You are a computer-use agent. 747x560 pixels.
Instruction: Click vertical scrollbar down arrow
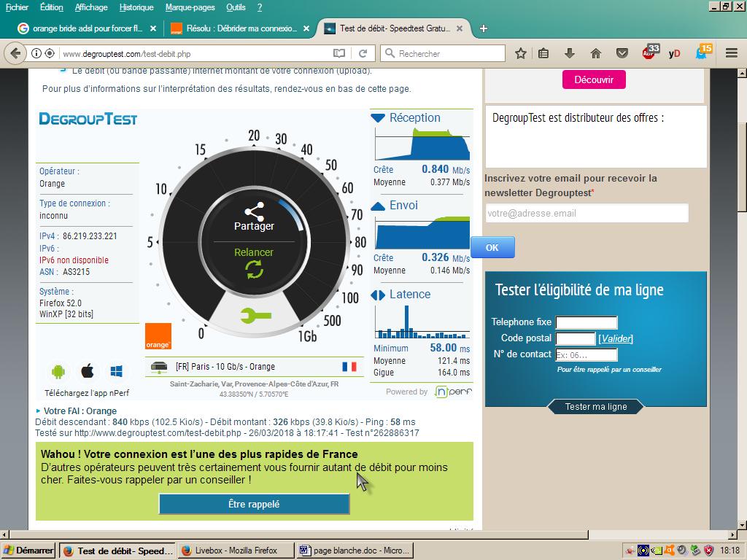742,525
